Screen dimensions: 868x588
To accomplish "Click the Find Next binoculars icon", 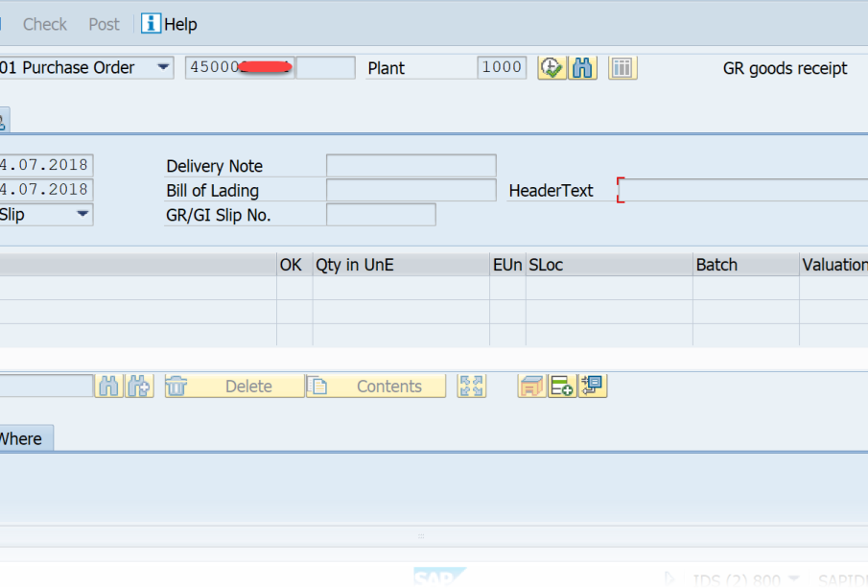I will pyautogui.click(x=140, y=387).
